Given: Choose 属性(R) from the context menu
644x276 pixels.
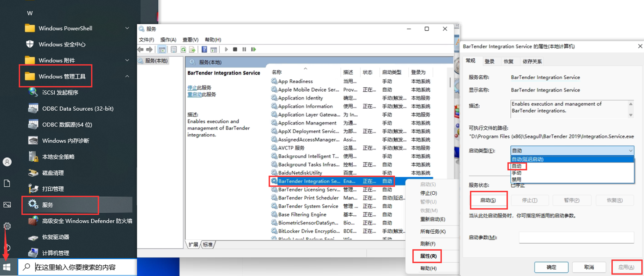Looking at the screenshot, I should (x=428, y=256).
